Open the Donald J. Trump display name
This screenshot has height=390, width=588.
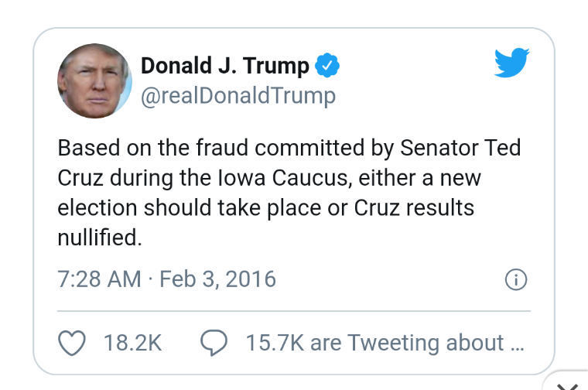pyautogui.click(x=224, y=67)
